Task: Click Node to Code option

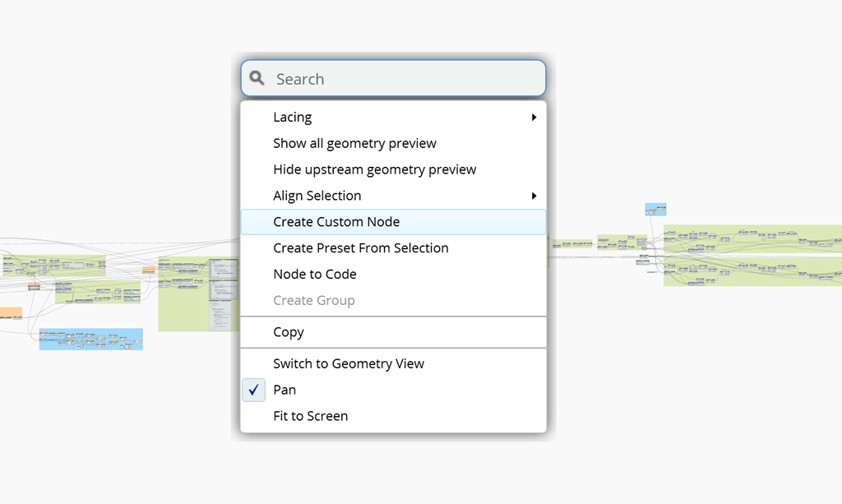Action: point(314,275)
